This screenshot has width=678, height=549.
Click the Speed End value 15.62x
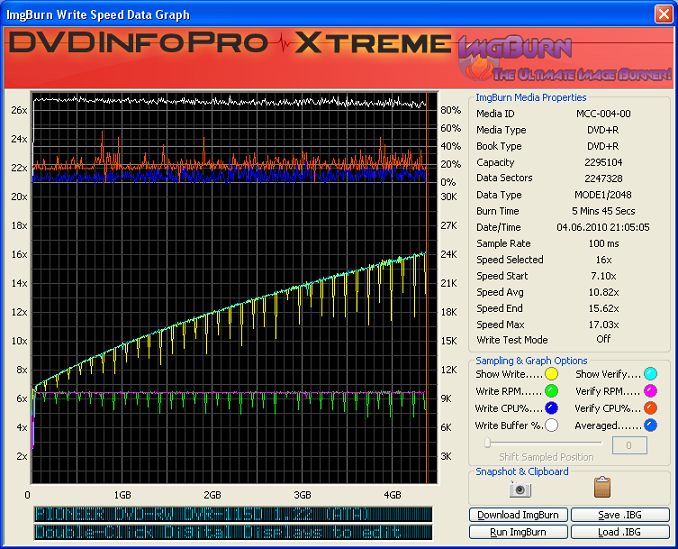604,308
